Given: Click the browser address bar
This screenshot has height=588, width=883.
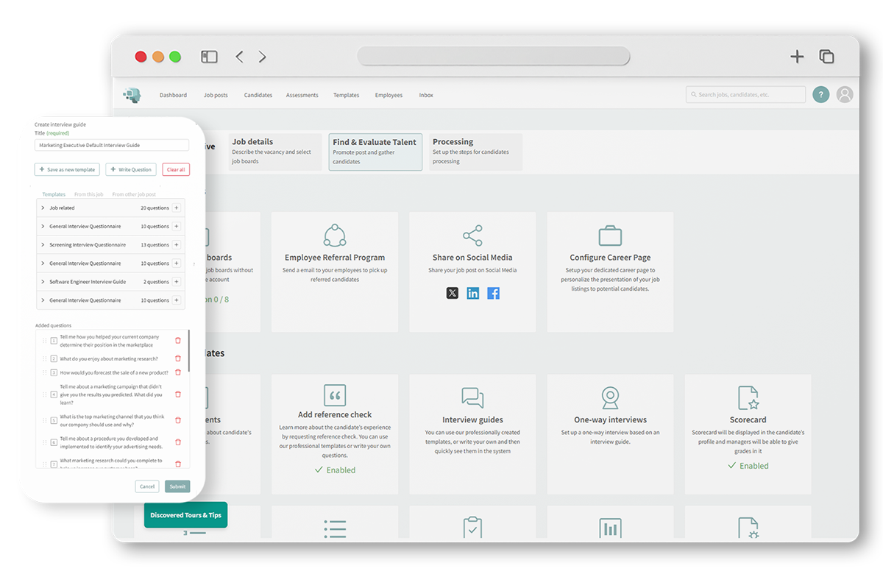Looking at the screenshot, I should (493, 57).
